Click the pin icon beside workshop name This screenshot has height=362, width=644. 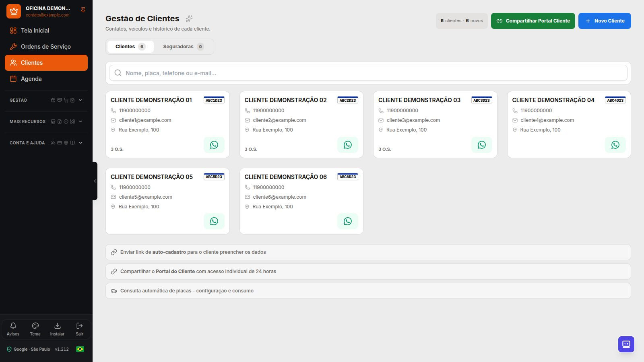coord(83,10)
